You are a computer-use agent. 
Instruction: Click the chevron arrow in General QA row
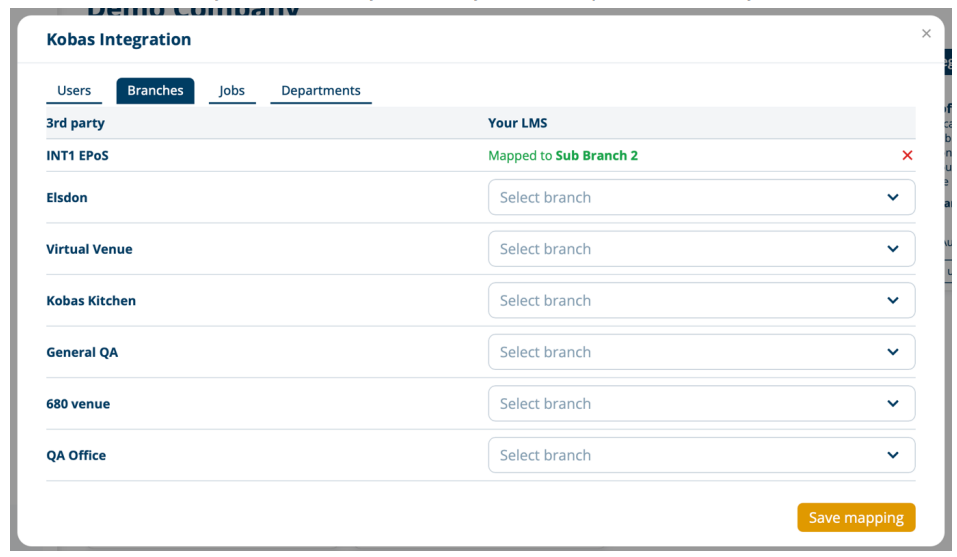(x=893, y=352)
